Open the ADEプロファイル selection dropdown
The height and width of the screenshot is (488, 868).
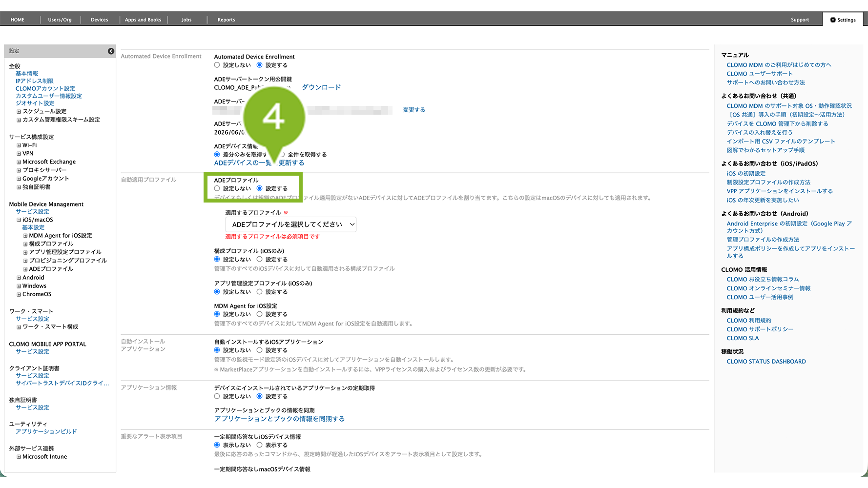(x=290, y=224)
